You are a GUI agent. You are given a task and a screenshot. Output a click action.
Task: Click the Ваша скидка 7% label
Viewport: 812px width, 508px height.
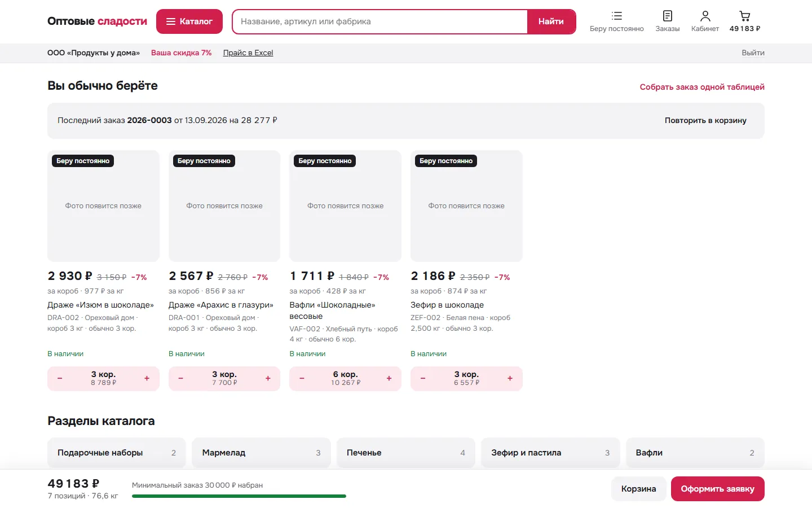pyautogui.click(x=182, y=52)
